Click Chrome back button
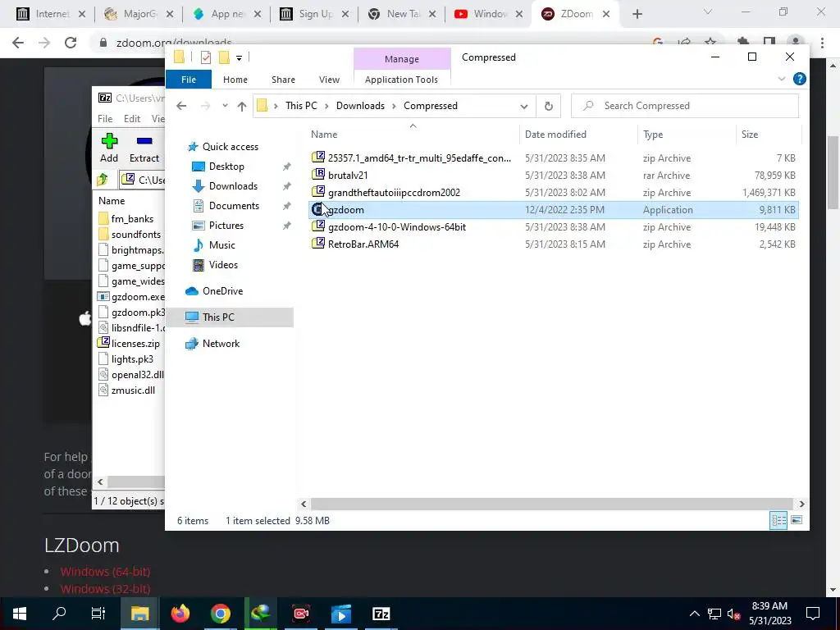 (18, 43)
